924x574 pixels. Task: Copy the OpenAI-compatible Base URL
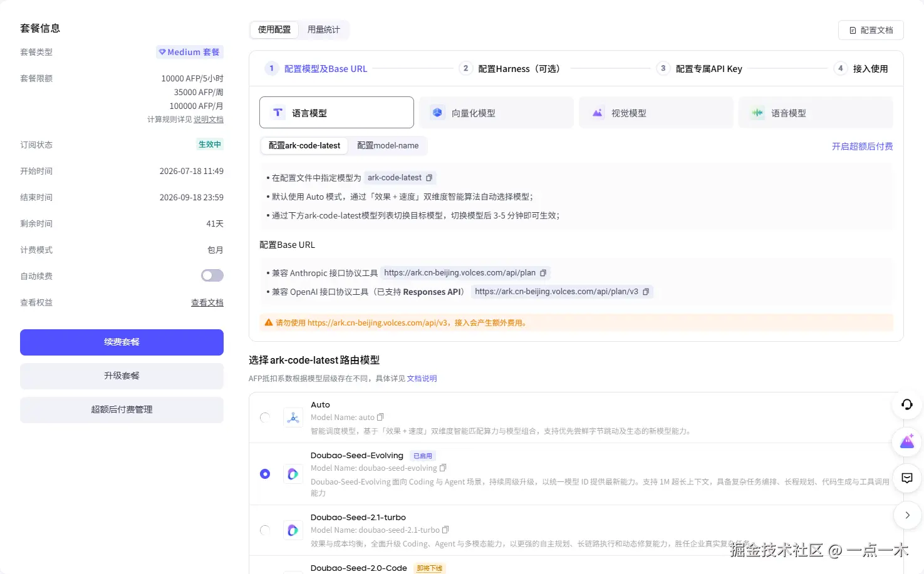coord(646,292)
